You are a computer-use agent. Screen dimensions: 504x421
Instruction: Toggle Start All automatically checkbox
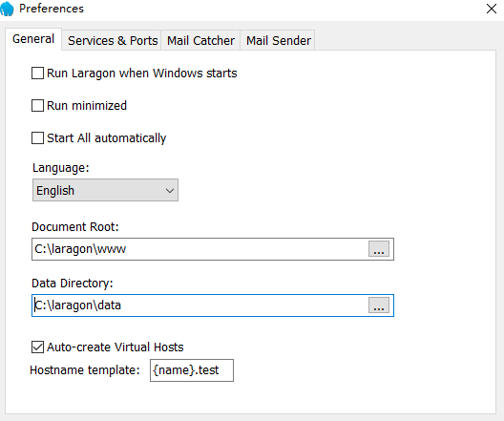[37, 138]
